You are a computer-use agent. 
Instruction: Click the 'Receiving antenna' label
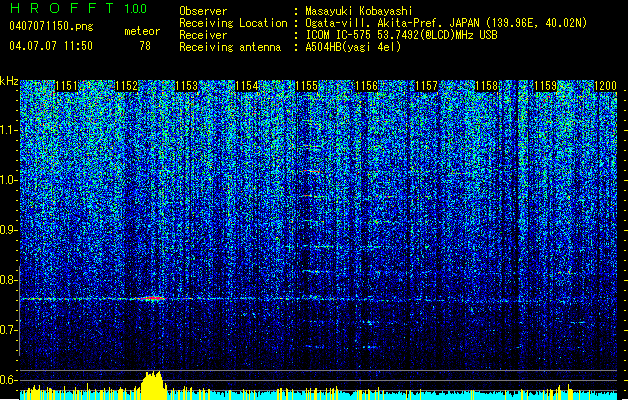tap(230, 47)
